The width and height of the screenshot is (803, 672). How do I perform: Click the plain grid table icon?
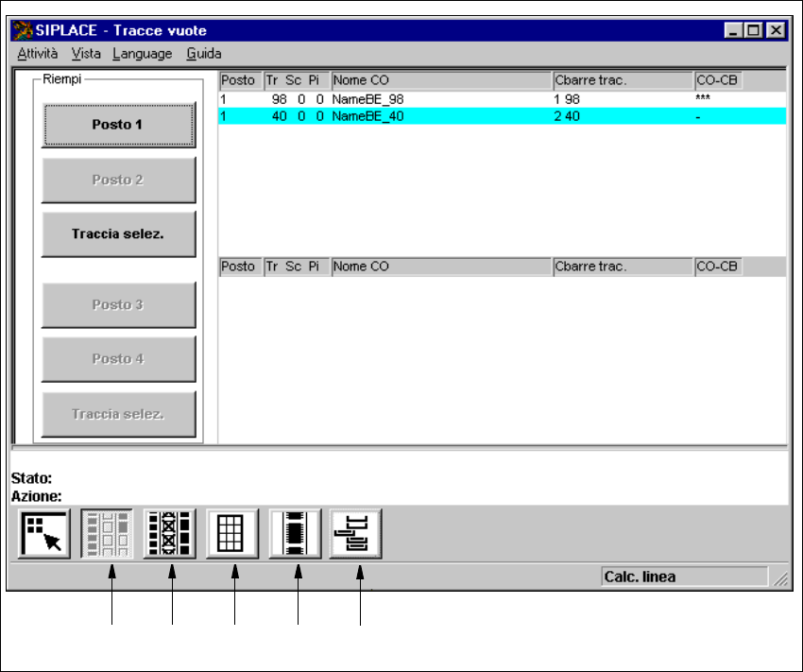pyautogui.click(x=232, y=533)
